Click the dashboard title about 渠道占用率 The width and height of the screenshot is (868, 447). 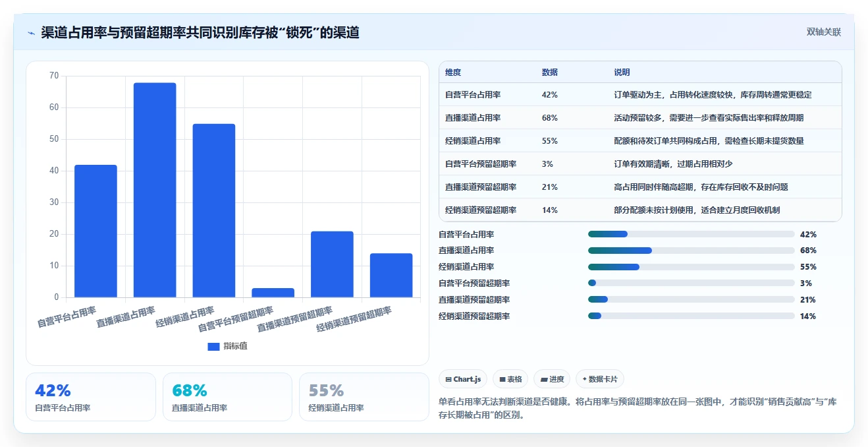[200, 32]
